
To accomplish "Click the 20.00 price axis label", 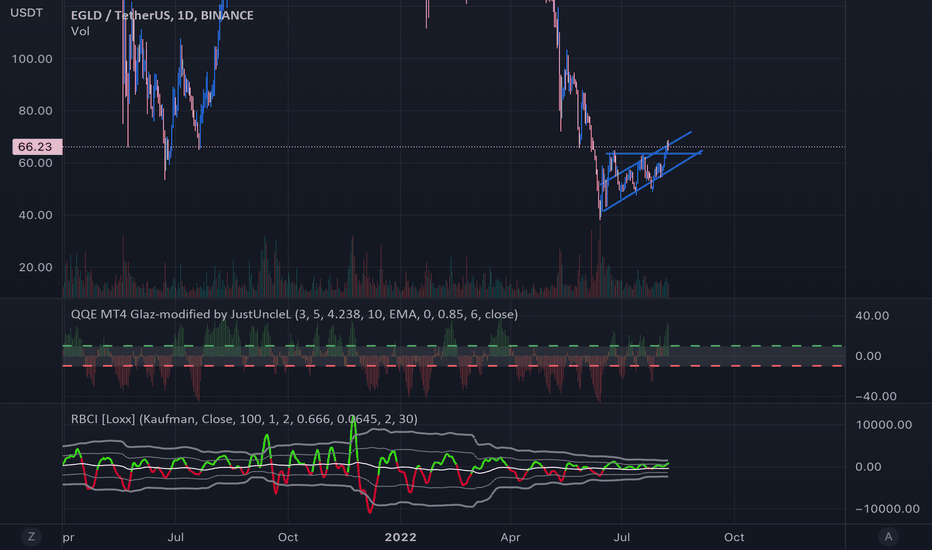I will pos(35,268).
